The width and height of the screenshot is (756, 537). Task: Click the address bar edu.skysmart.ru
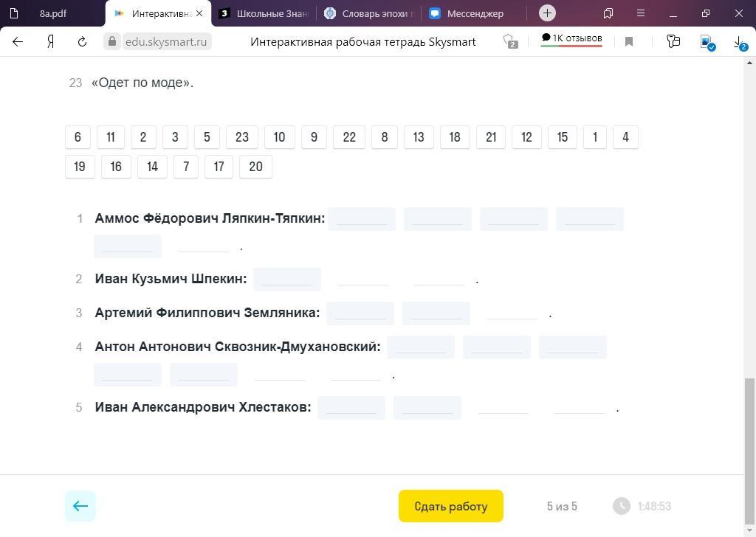point(165,42)
